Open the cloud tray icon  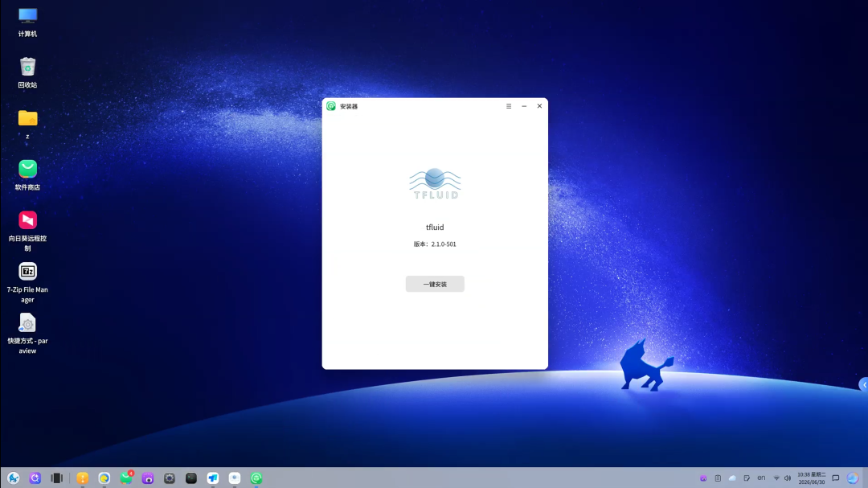[x=732, y=478]
